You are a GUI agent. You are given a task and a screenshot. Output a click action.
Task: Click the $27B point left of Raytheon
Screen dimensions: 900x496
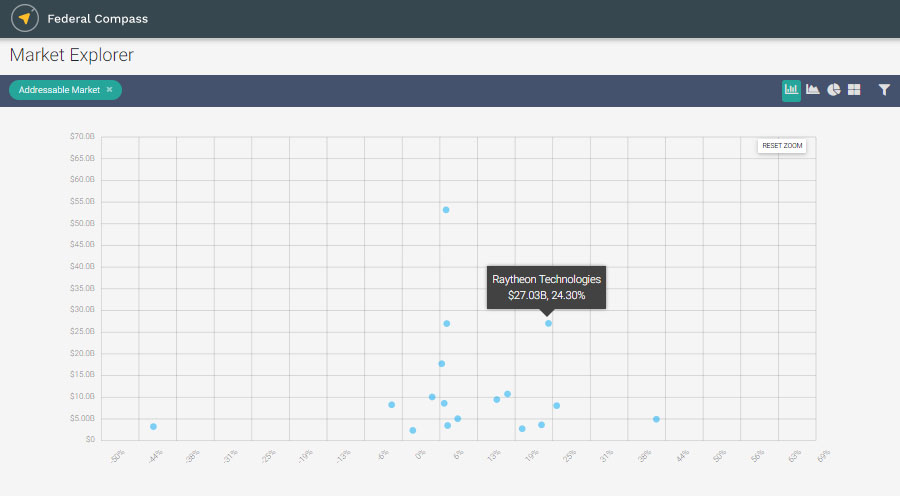pyautogui.click(x=447, y=324)
